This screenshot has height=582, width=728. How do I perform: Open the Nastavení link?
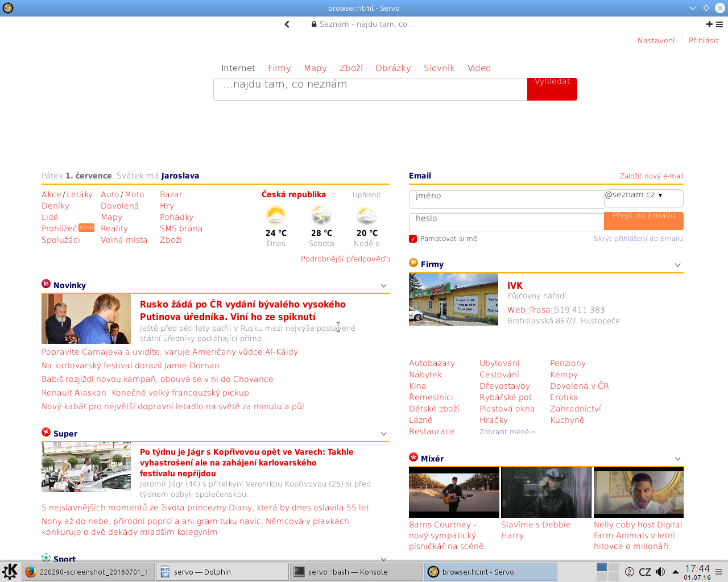coord(656,41)
